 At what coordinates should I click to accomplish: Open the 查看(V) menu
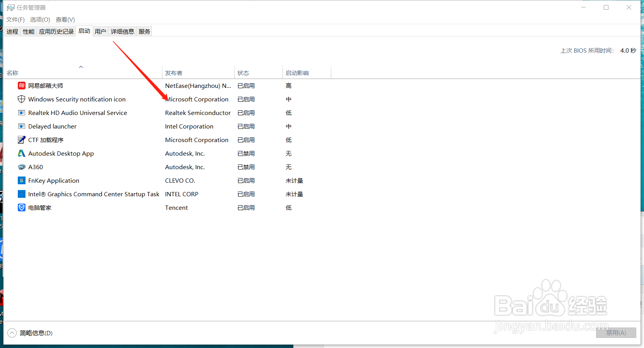[65, 19]
